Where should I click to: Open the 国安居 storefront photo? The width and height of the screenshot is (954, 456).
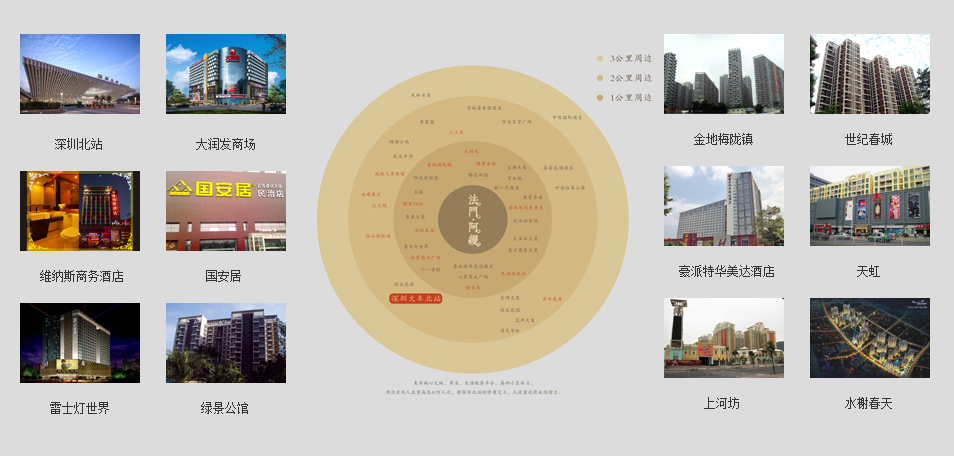226,211
